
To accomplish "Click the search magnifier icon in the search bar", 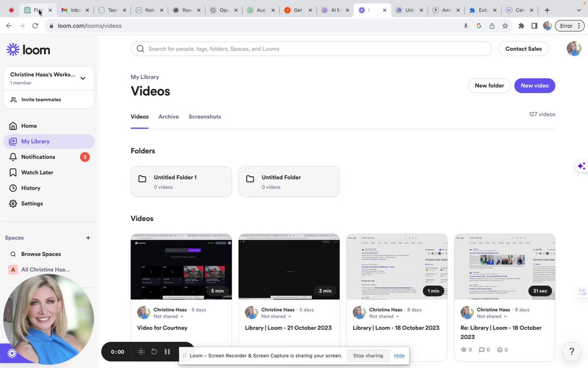I will pos(141,49).
